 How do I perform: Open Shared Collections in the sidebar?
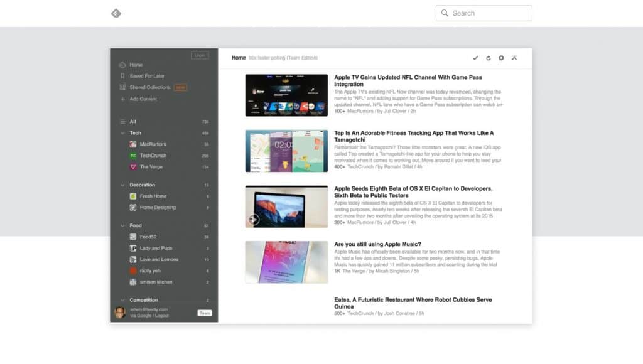pos(149,87)
